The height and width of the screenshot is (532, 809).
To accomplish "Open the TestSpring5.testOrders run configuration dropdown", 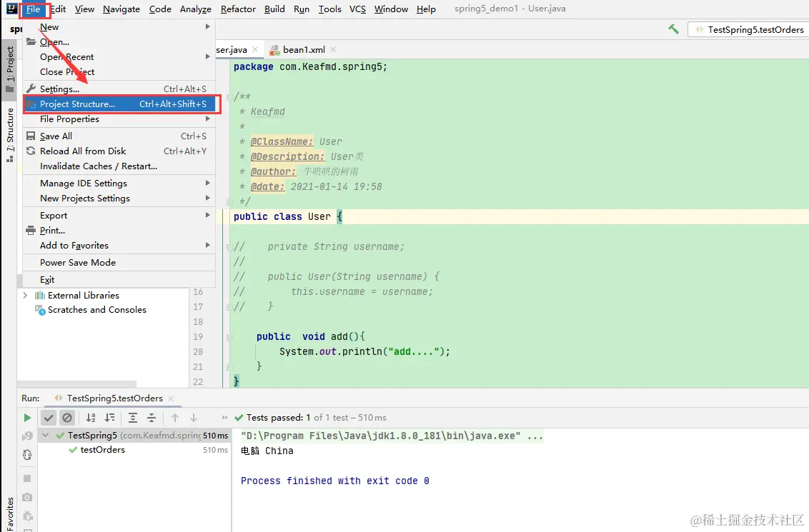I will pyautogui.click(x=748, y=29).
